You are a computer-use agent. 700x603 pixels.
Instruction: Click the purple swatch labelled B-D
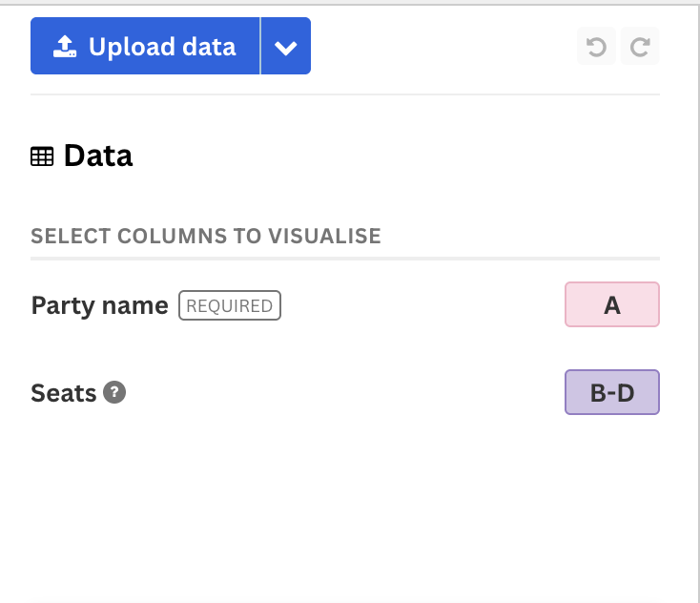tap(612, 392)
